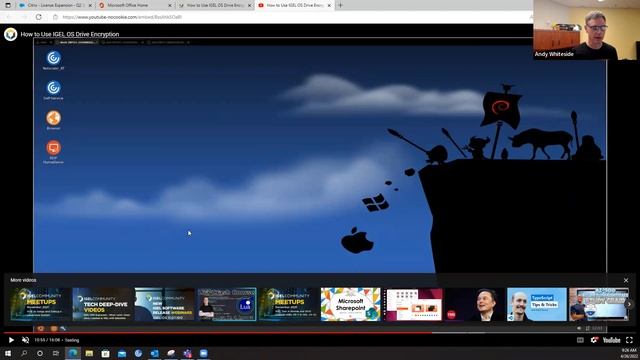640x360 pixels.
Task: Open the Windows Start menu
Action: (8, 353)
